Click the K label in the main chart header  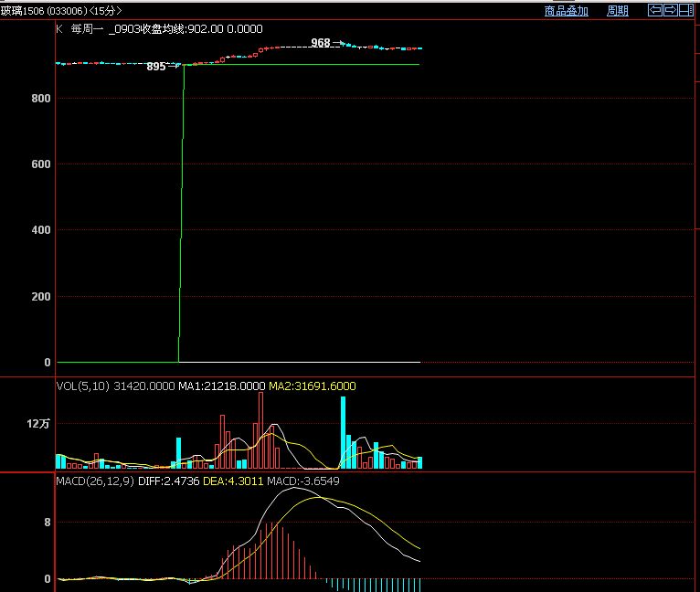coord(59,28)
